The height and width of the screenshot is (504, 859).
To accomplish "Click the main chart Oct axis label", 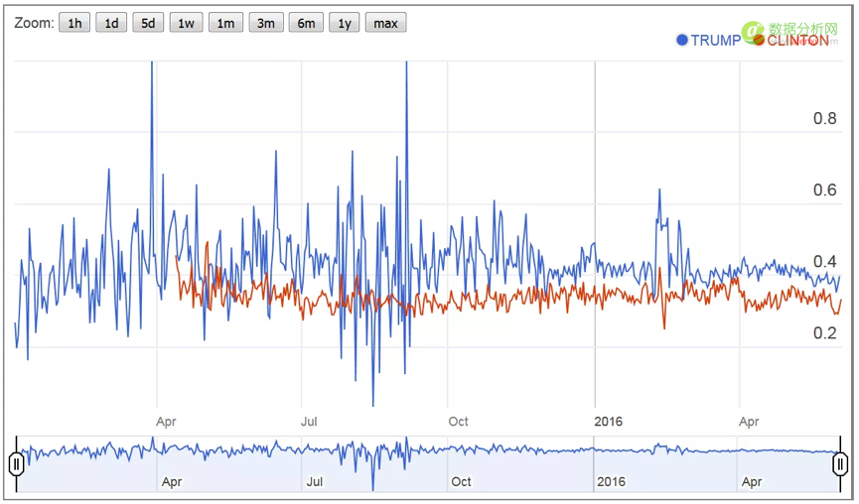I will 458,422.
